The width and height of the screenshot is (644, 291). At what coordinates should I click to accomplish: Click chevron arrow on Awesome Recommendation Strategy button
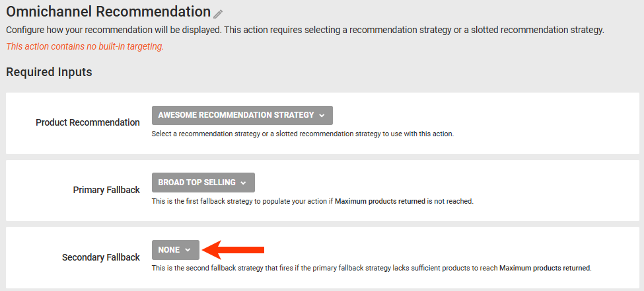coord(322,115)
